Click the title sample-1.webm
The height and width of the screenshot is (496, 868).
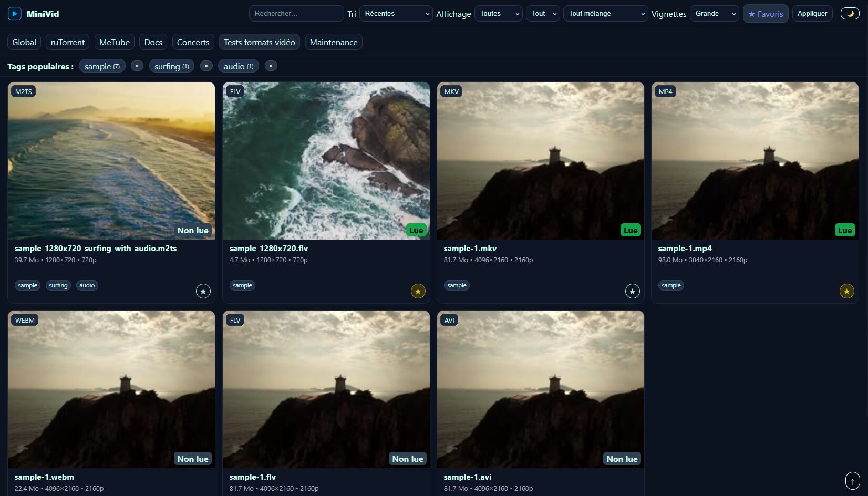(44, 477)
